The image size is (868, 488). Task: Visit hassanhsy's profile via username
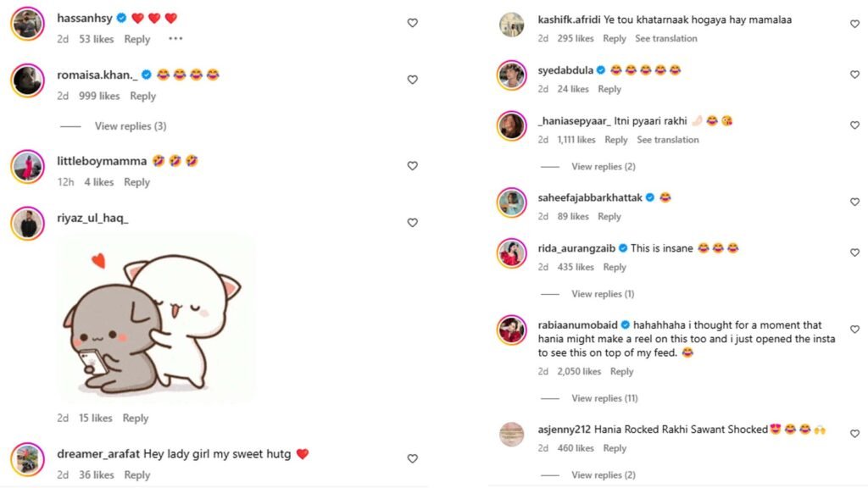84,18
